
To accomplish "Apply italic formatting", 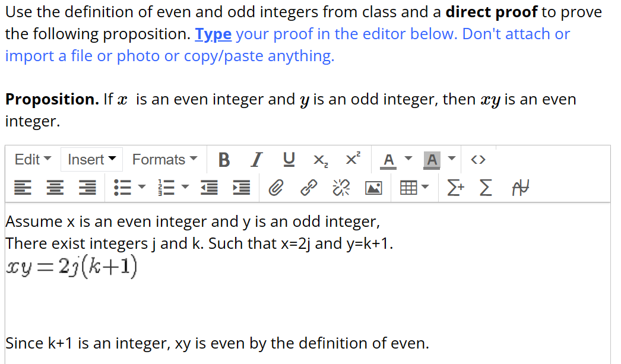I will [256, 159].
